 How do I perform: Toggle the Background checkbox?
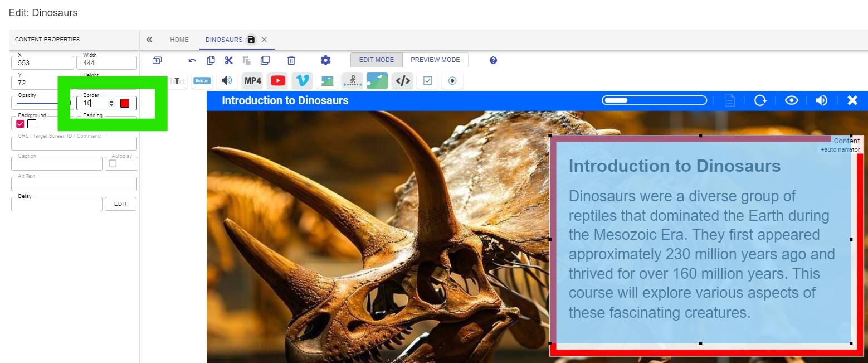pos(21,124)
